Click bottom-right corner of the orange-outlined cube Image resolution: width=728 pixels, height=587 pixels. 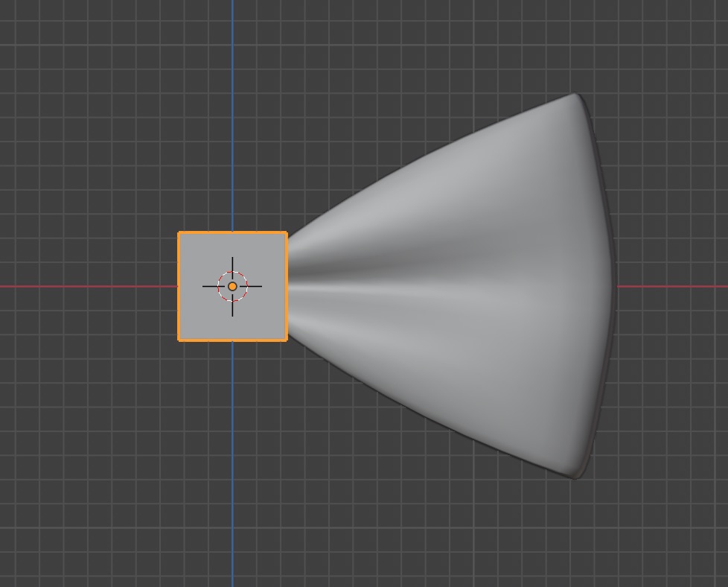pos(287,340)
